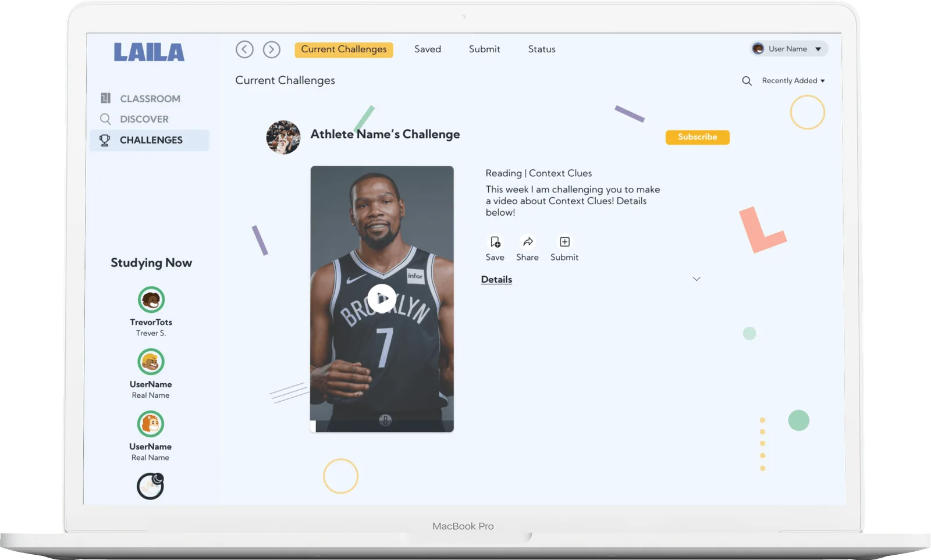Click the Challenges trophy icon in sidebar
931x560 pixels.
coord(105,140)
